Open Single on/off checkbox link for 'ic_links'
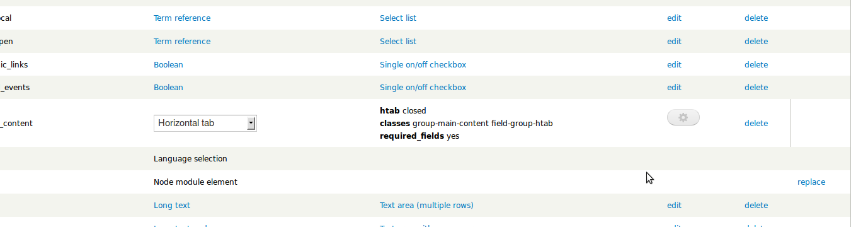 click(423, 65)
